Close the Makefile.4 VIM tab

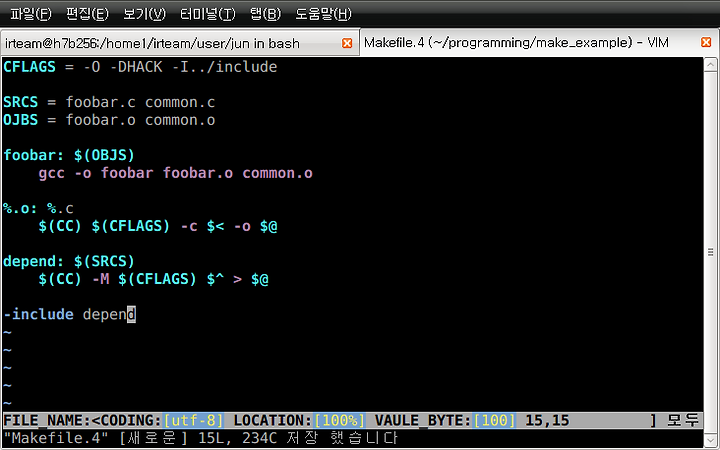706,42
